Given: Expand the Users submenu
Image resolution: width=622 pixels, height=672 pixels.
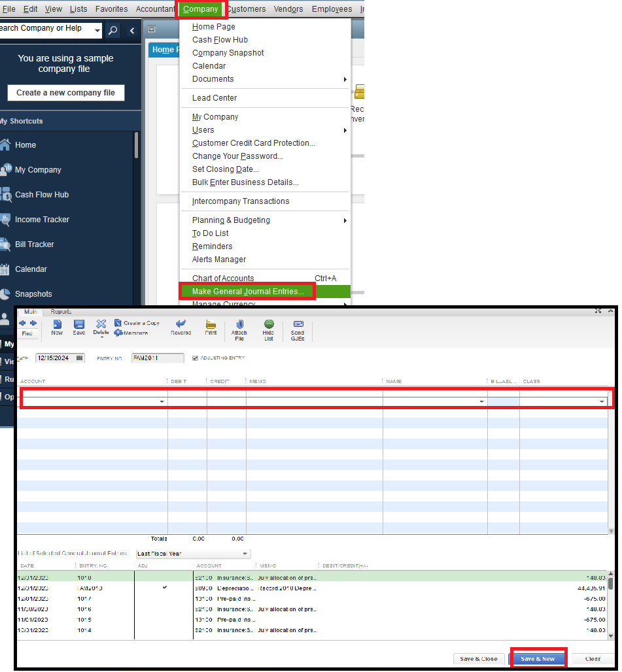Looking at the screenshot, I should click(x=345, y=130).
